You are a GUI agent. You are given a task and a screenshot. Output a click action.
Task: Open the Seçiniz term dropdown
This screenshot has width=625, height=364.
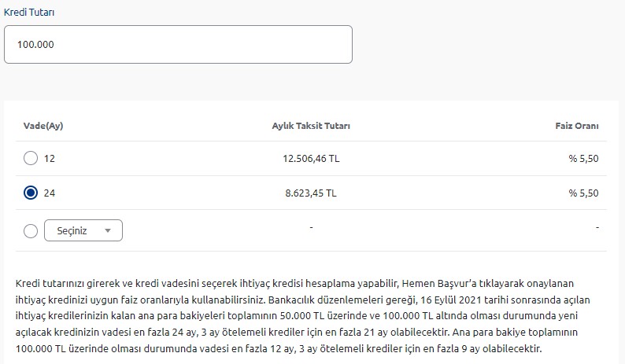(x=83, y=230)
